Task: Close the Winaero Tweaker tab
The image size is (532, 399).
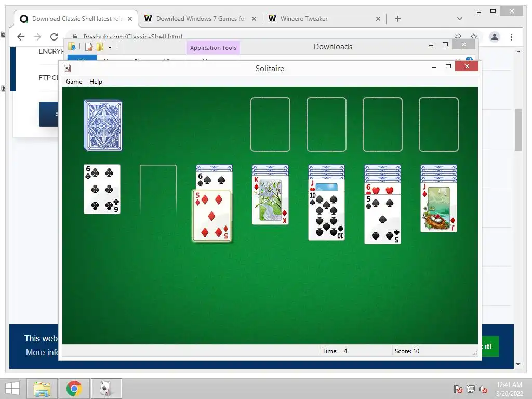Action: pyautogui.click(x=378, y=19)
